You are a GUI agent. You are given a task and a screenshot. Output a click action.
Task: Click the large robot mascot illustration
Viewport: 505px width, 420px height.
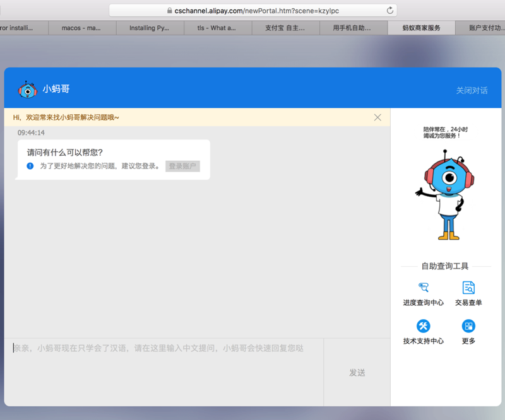point(445,194)
